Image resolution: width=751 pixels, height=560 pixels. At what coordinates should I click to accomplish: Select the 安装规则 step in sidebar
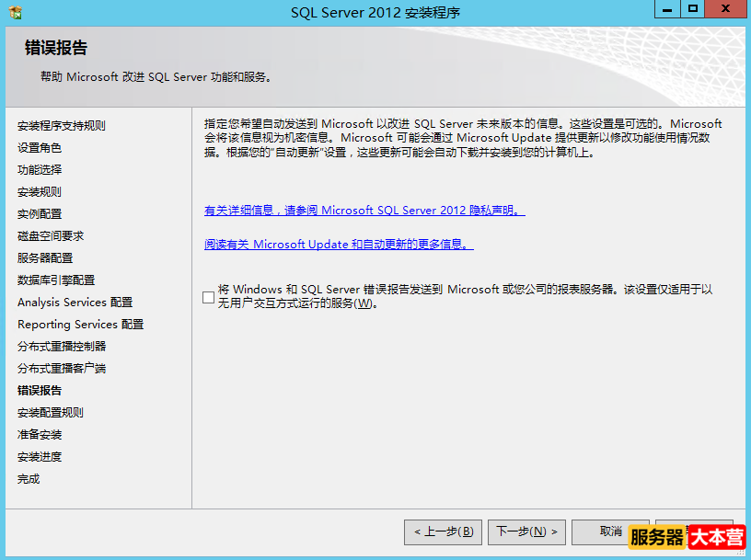[x=40, y=192]
